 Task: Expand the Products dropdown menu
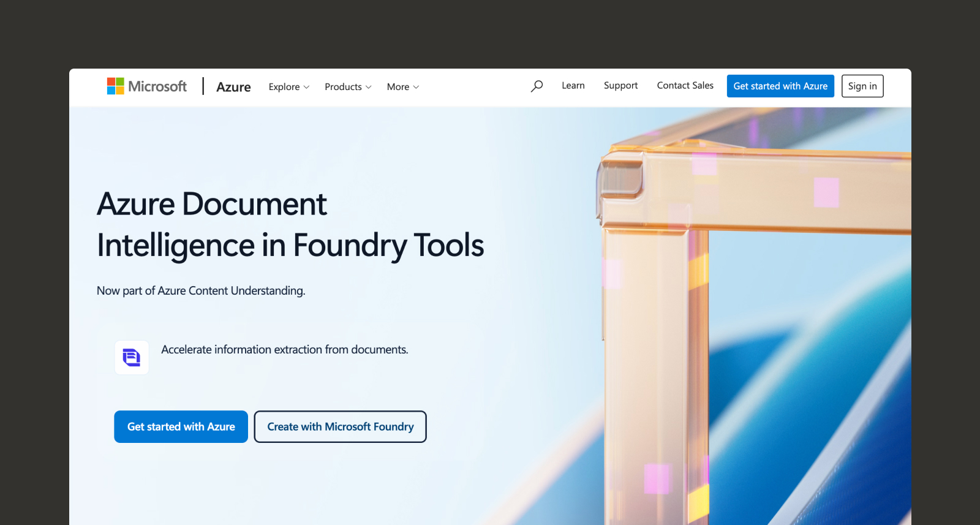click(348, 87)
